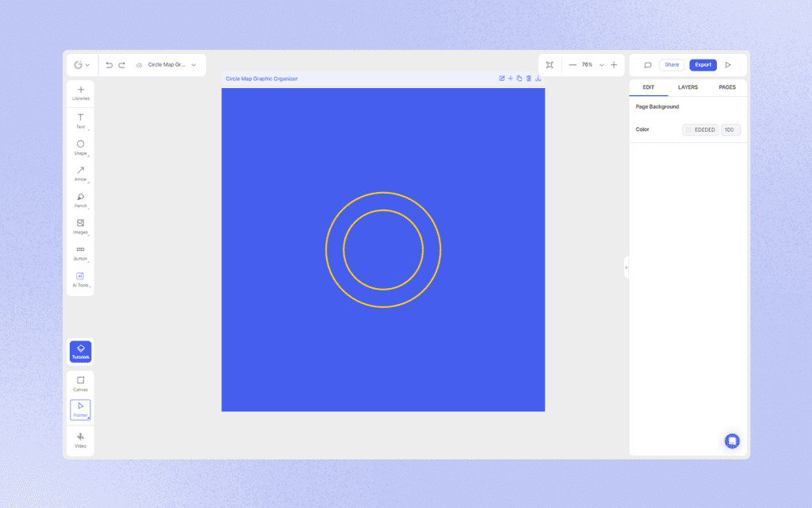Open the app logo menu

[x=82, y=64]
